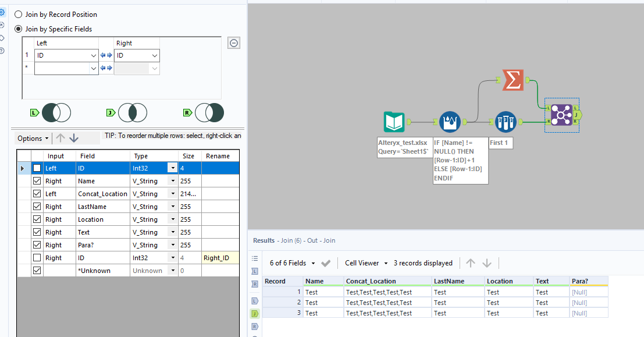Uncheck the Right Name field checkbox
Screen dimensions: 644x337
tap(37, 181)
